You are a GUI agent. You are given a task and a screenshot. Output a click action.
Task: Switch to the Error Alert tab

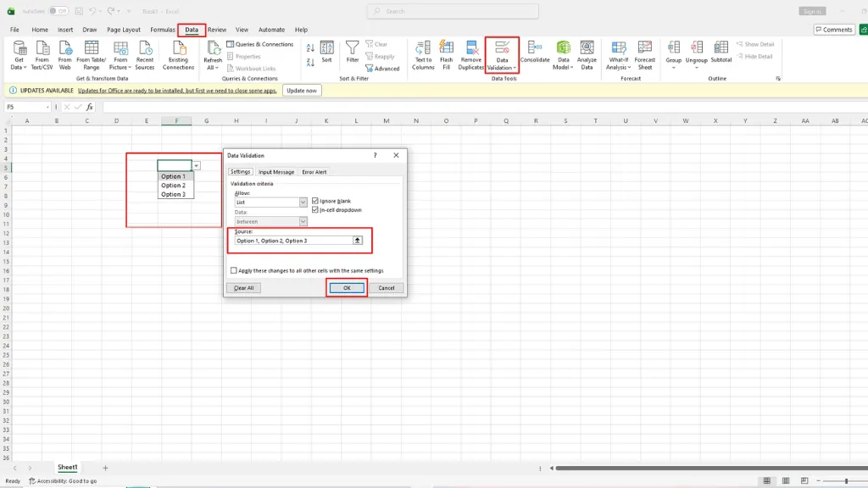314,172
